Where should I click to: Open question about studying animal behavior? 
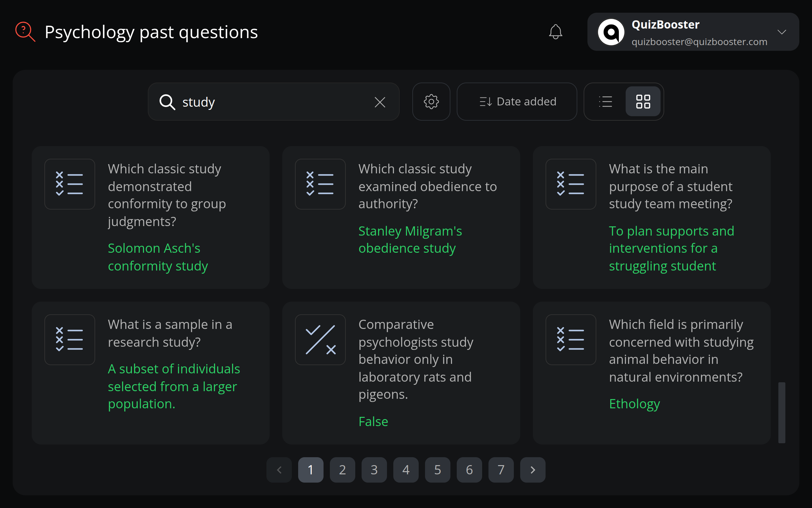tap(681, 351)
